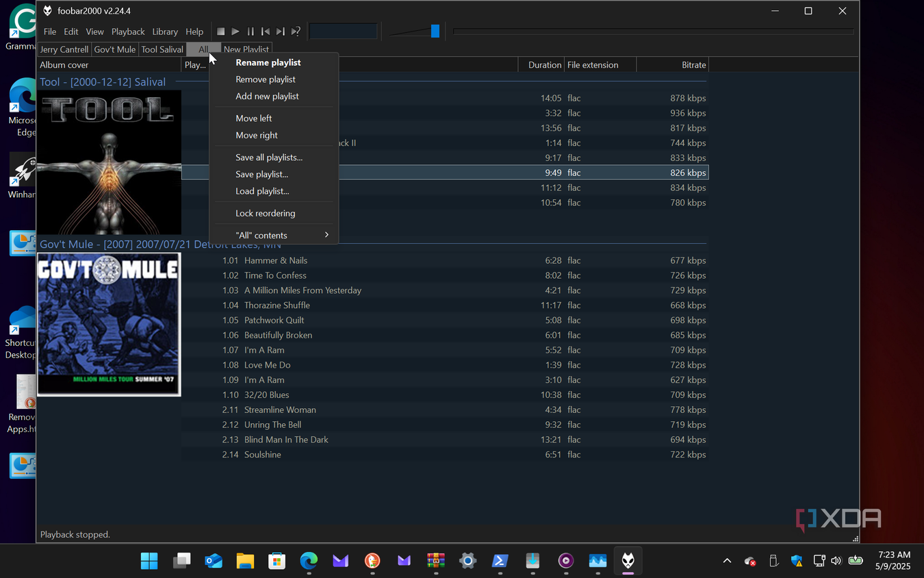Image resolution: width=924 pixels, height=578 pixels.
Task: Open the Windows Start menu
Action: pos(149,561)
